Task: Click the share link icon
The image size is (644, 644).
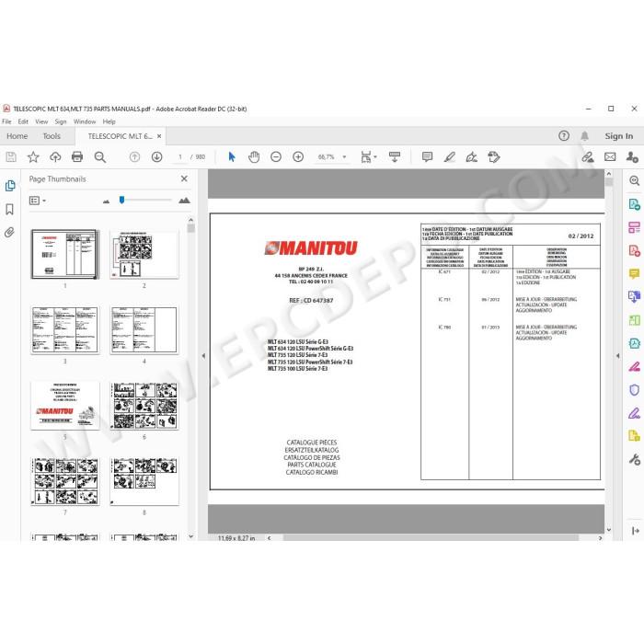Action: [588, 157]
